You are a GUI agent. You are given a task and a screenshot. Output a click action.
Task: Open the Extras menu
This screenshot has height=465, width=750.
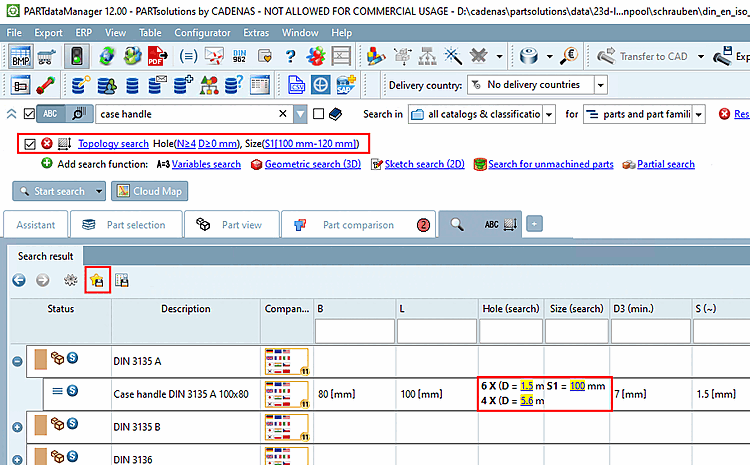click(x=256, y=33)
